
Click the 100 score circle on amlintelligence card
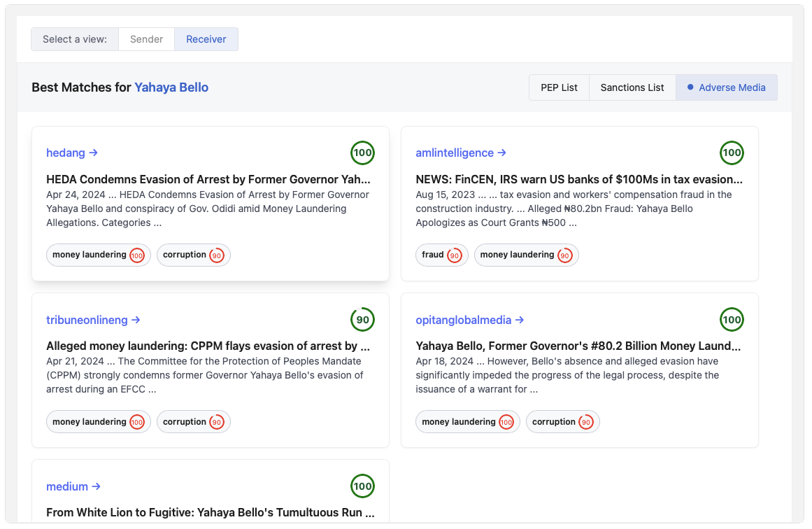(732, 153)
